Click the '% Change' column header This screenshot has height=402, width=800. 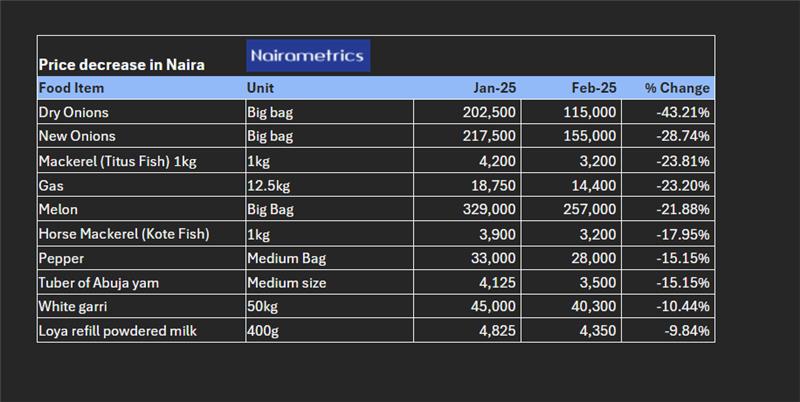pyautogui.click(x=677, y=88)
